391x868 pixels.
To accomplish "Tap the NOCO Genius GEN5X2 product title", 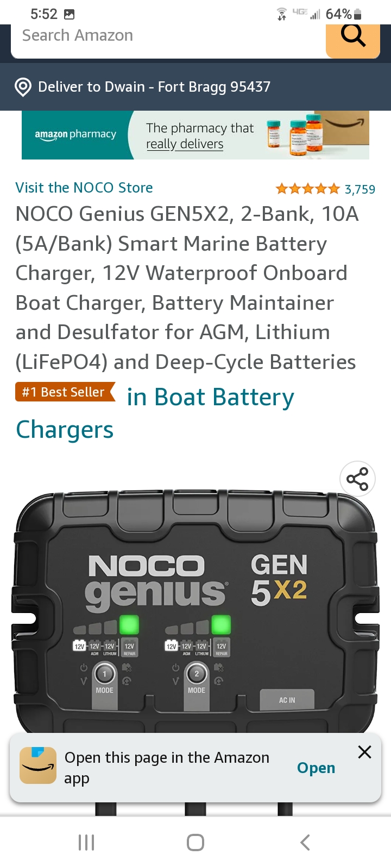I will (x=186, y=288).
